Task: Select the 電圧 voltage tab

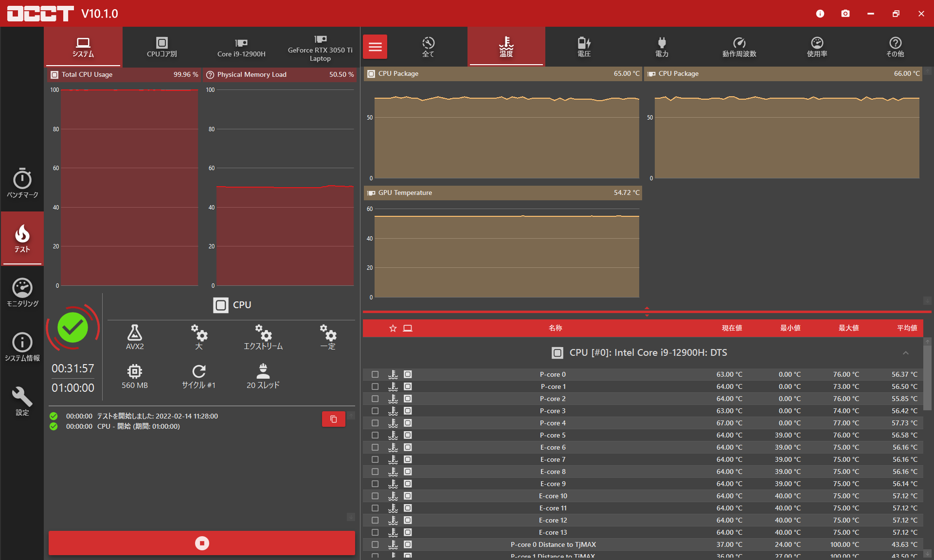Action: 584,47
